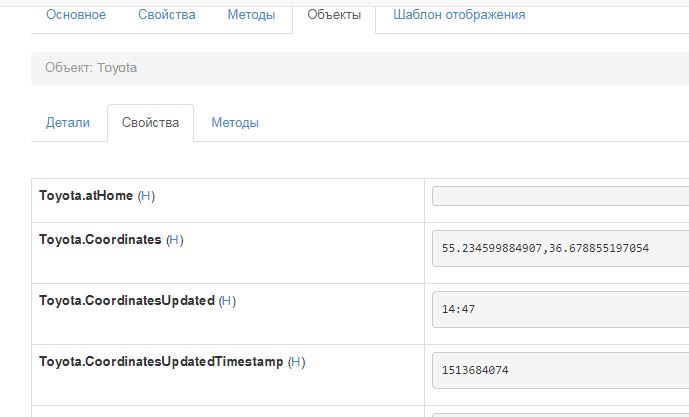Click the Объект: Toyota breadcrumb text
689x417 pixels.
pyautogui.click(x=91, y=68)
